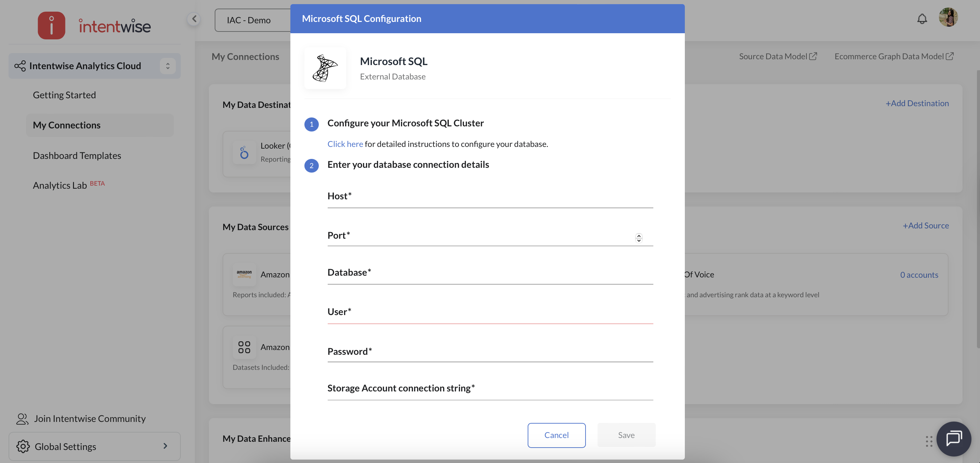Screen dimensions: 980x463
Task: Collapse the sidebar with the chevron arrow
Action: [x=194, y=18]
